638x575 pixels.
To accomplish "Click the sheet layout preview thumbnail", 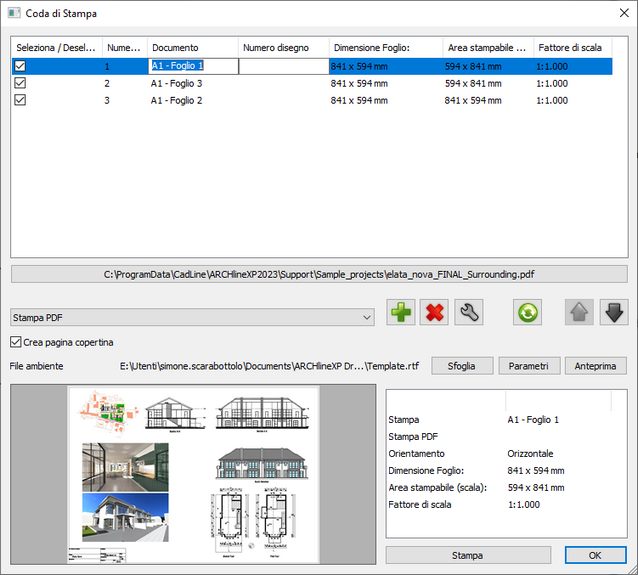I will pos(194,474).
